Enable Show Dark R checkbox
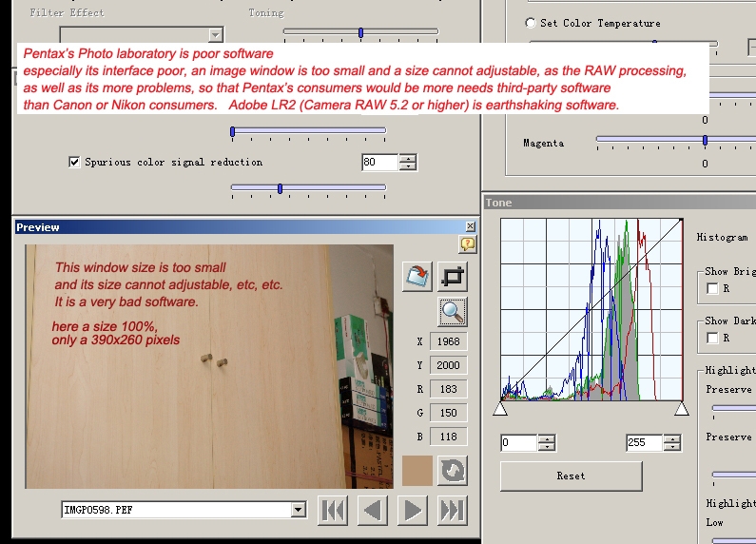This screenshot has width=756, height=544. (x=712, y=338)
